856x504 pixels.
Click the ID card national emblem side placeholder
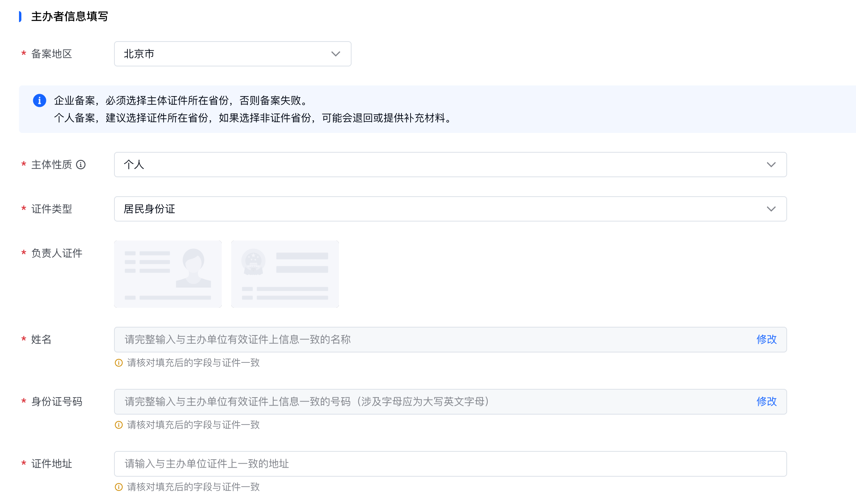tap(285, 274)
